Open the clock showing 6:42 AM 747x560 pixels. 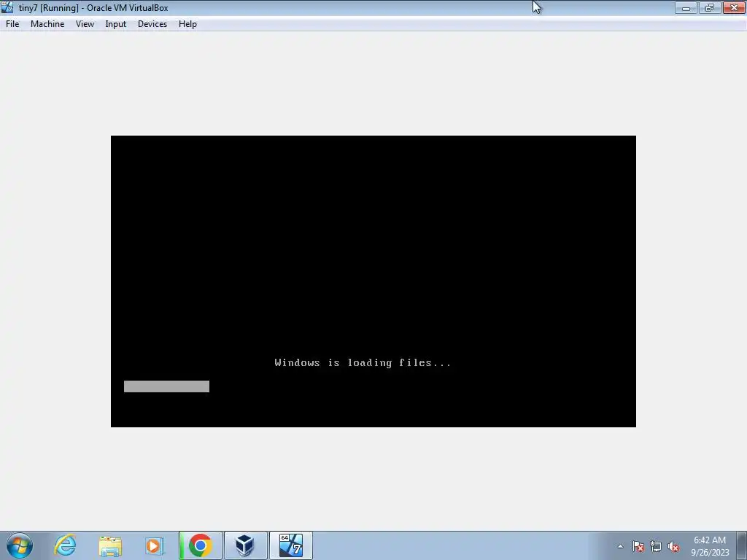pyautogui.click(x=710, y=545)
